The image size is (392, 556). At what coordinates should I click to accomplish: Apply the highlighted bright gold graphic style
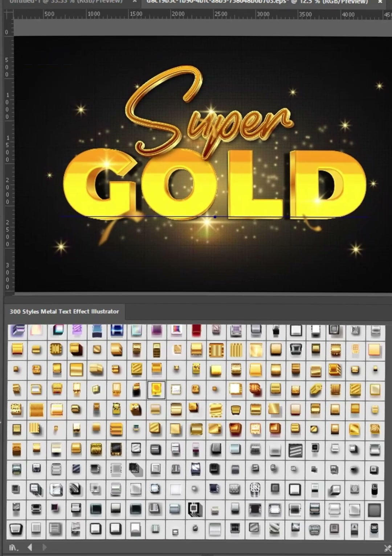pos(156,390)
